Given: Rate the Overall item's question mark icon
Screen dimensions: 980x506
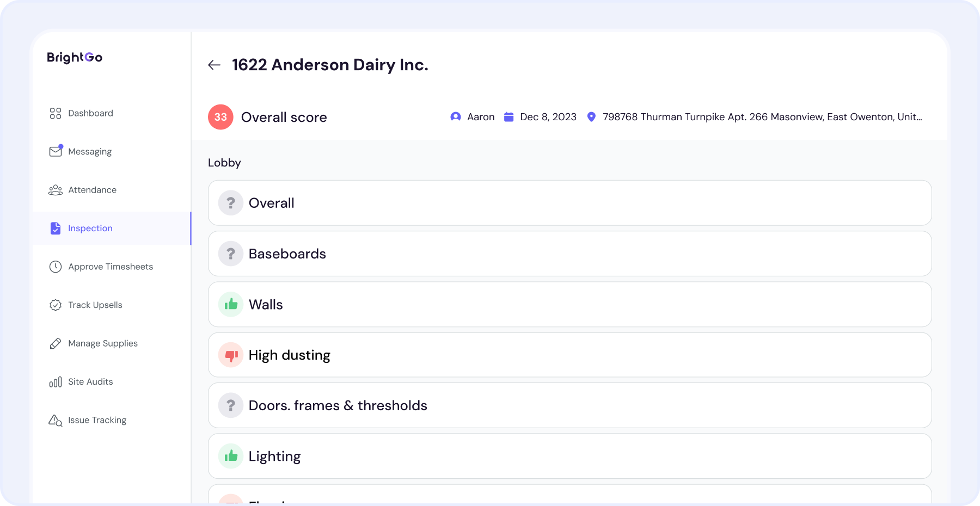Looking at the screenshot, I should (x=230, y=202).
